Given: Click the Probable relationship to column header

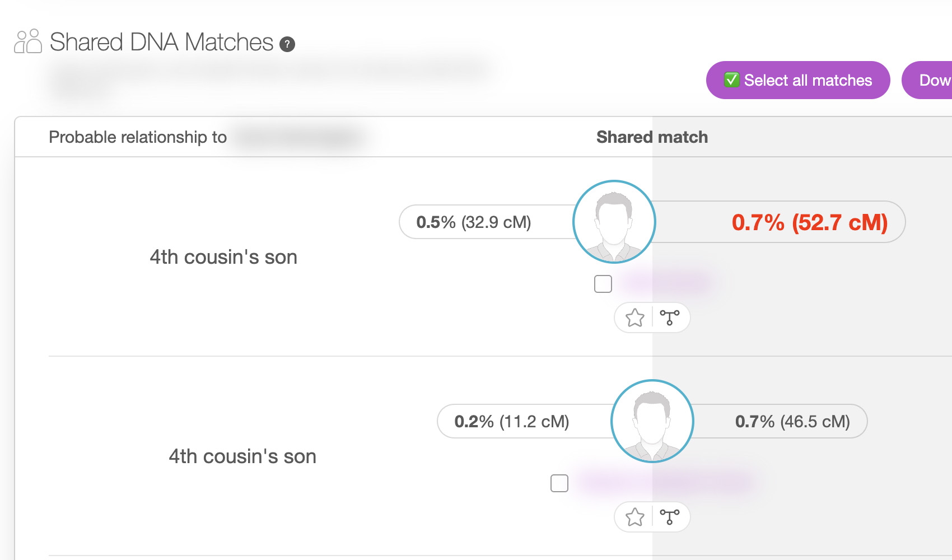Looking at the screenshot, I should 138,137.
